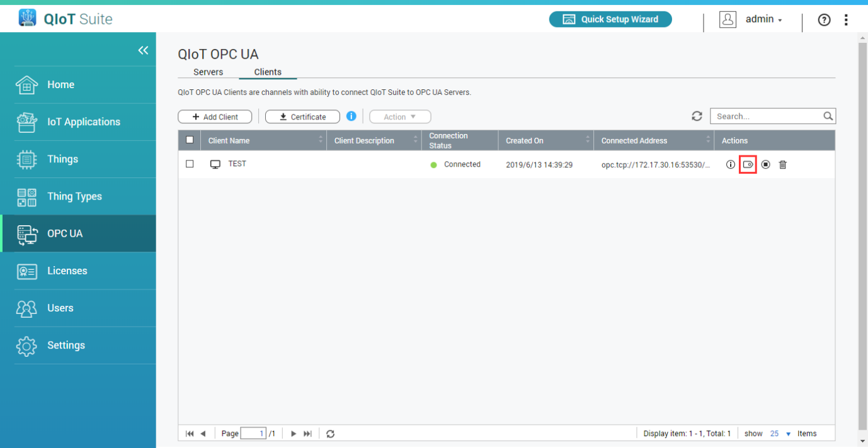
Task: Click the created date 2019/6/13 14:39:29
Action: click(539, 165)
